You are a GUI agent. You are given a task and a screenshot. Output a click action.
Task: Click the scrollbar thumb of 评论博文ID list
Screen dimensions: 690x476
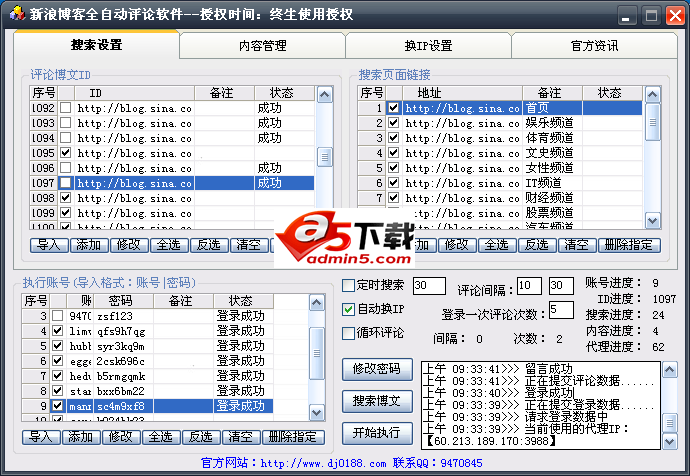coord(325,157)
